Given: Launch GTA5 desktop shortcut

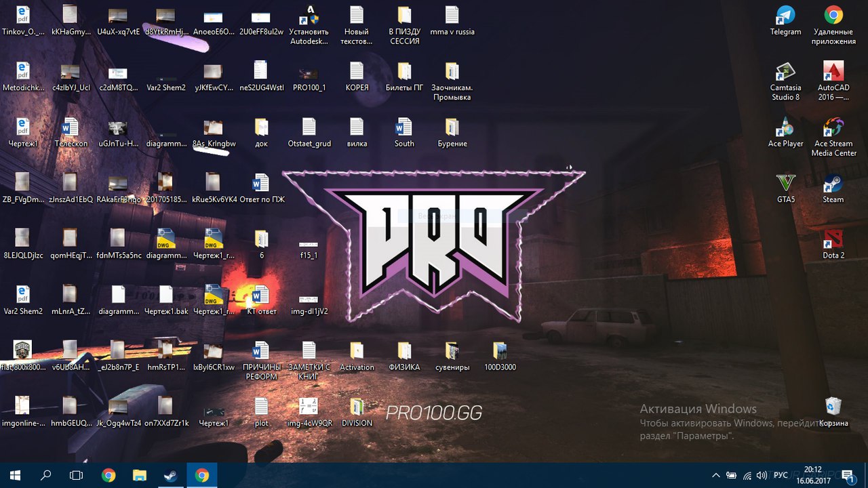Looking at the screenshot, I should (785, 188).
